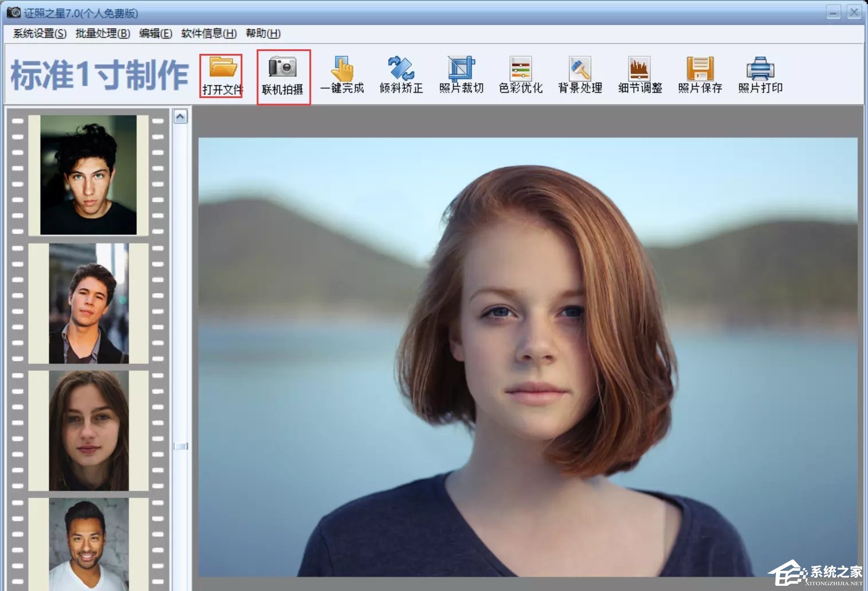Select the 倾斜矫正 tilt correction tool

(x=401, y=70)
